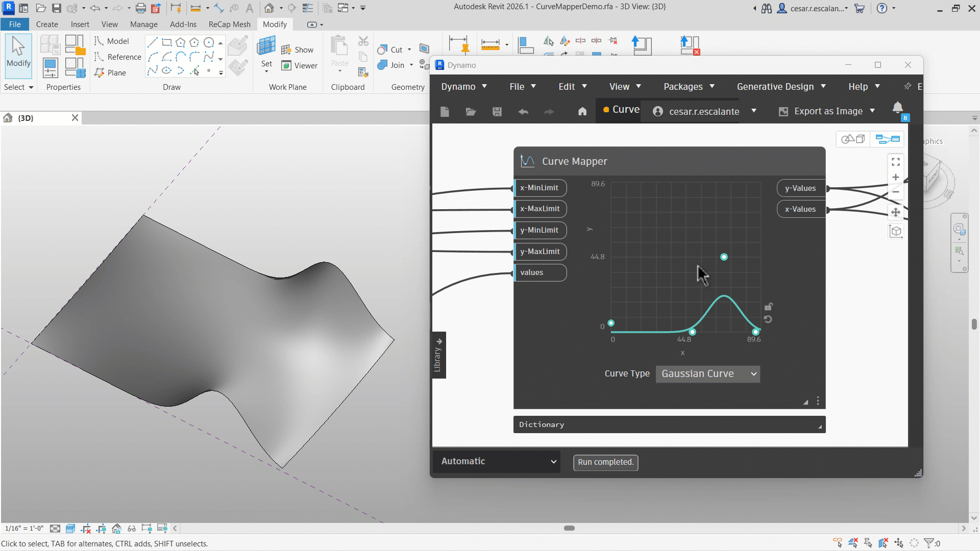Open the Curve Type dropdown showing Gaussian Curve
This screenshot has height=551, width=980.
tap(707, 374)
